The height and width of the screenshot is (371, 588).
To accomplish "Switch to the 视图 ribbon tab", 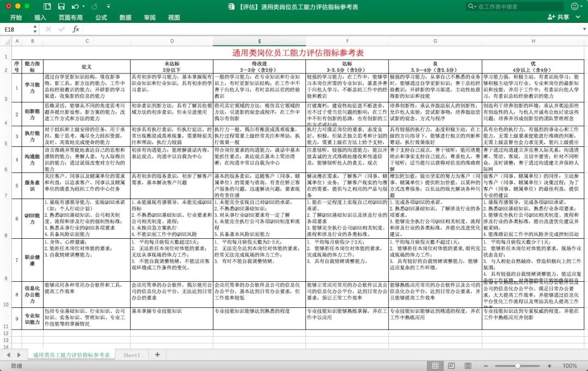I will tap(174, 17).
